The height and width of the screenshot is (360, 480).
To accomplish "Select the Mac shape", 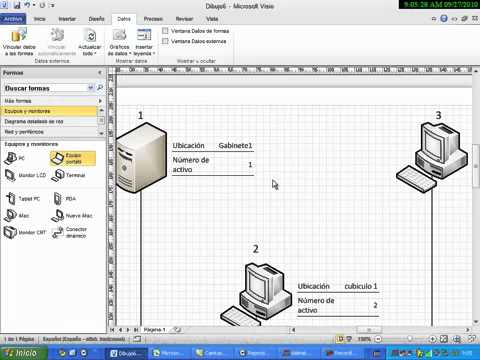I will (17, 215).
